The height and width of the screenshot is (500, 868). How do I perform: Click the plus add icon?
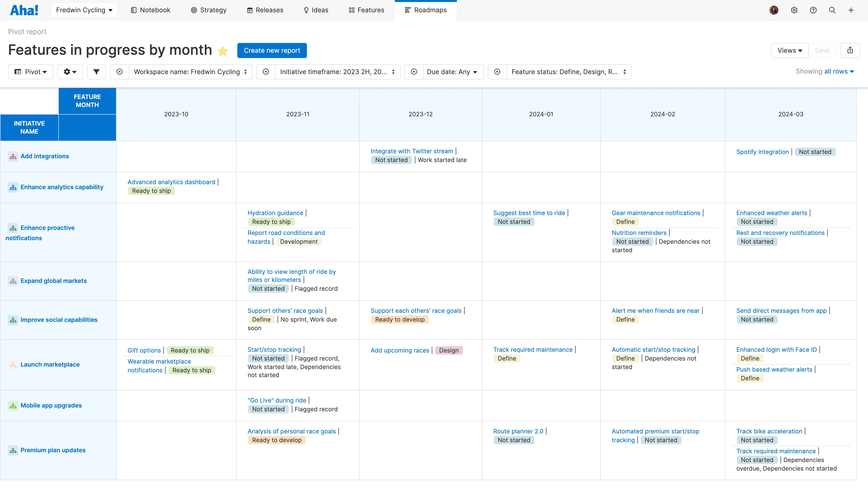pos(851,10)
